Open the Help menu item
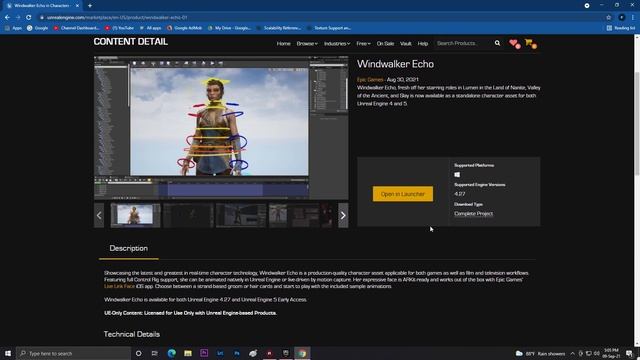 pyautogui.click(x=423, y=44)
